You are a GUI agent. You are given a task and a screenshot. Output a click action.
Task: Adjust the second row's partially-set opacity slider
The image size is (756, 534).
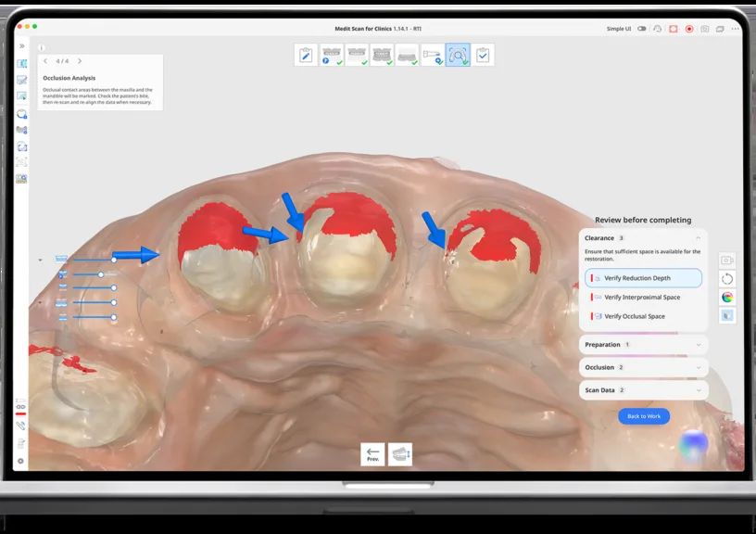(x=94, y=274)
